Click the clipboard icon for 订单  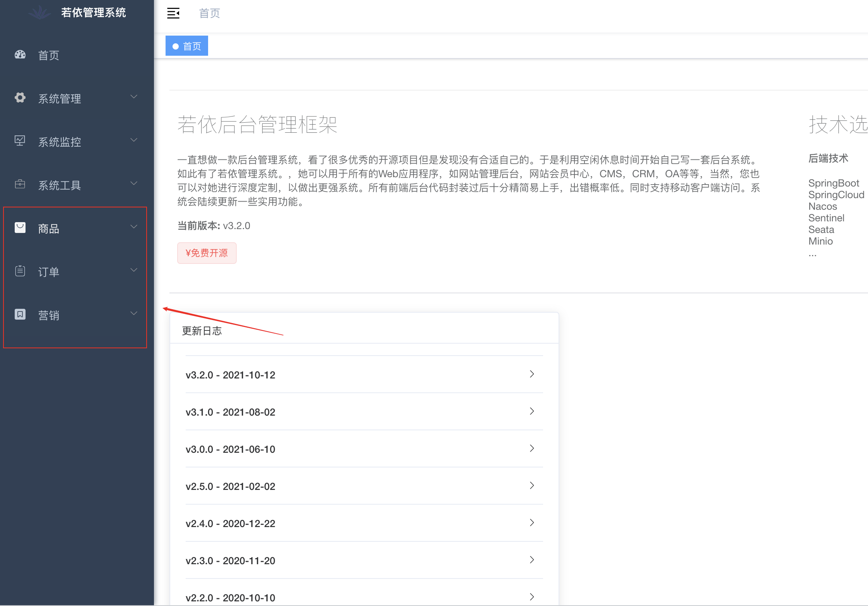tap(20, 271)
